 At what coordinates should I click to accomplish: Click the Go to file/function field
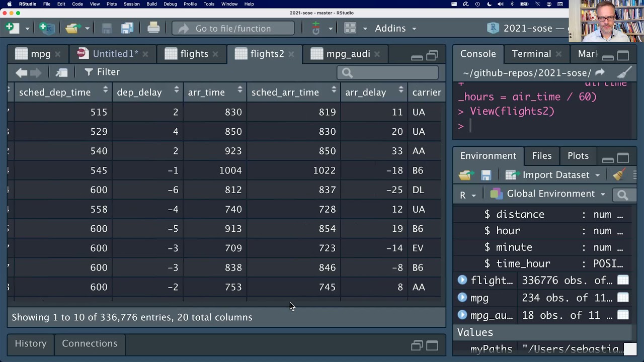(x=233, y=28)
